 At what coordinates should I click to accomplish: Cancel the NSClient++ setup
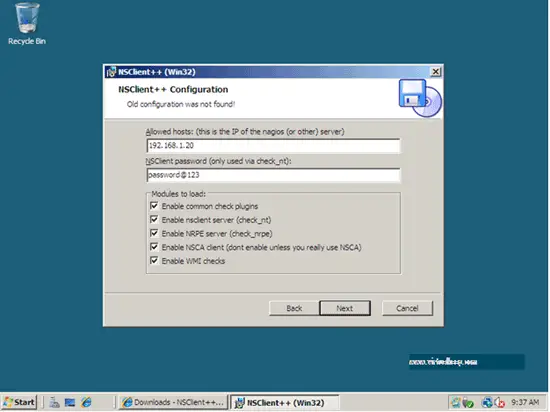pos(407,308)
